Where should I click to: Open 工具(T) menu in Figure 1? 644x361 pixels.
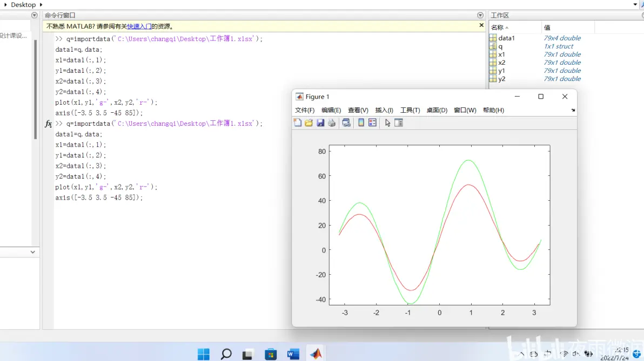point(410,110)
